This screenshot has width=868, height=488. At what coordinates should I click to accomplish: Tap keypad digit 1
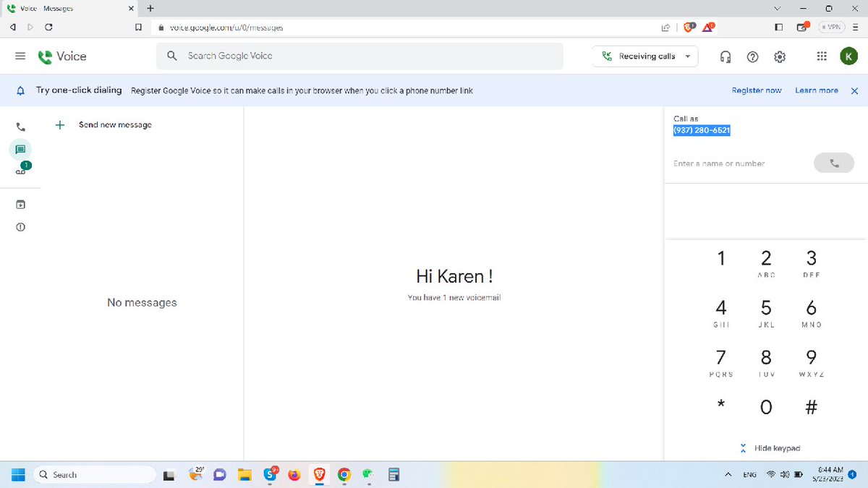coord(721,259)
